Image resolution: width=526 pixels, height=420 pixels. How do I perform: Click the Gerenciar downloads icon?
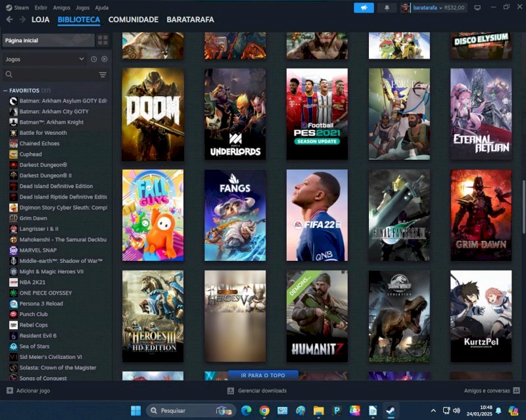coord(231,390)
